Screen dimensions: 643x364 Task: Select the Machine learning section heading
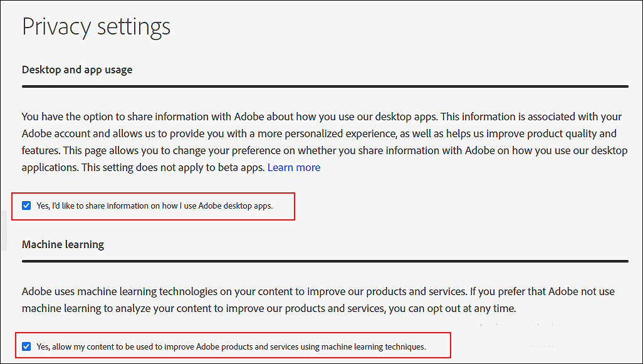coord(63,244)
